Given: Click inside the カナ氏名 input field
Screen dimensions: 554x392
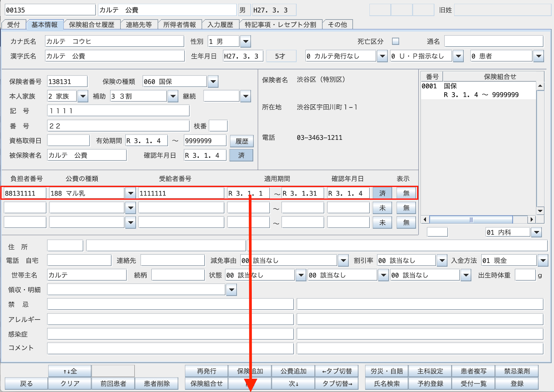Looking at the screenshot, I should coord(114,41).
